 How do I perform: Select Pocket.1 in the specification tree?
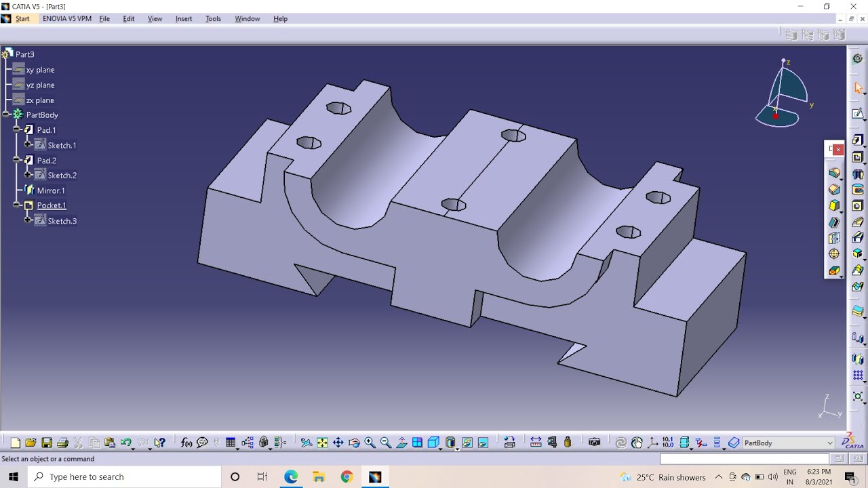click(52, 205)
